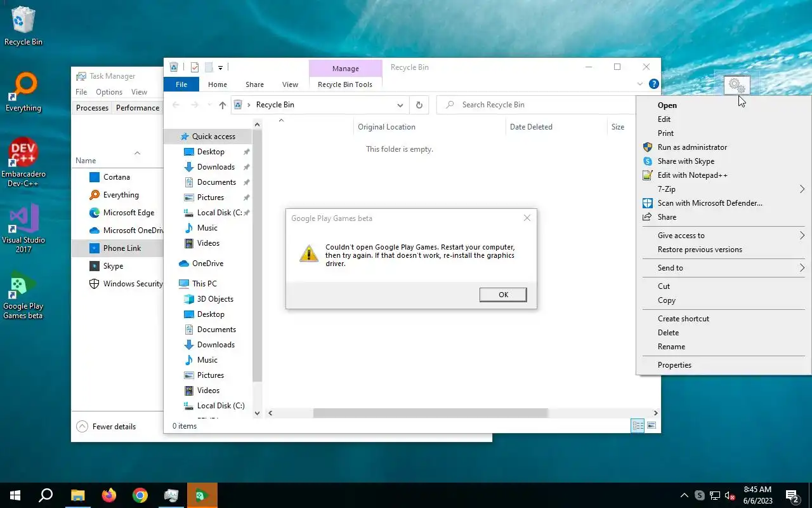Choose Scan with Microsoft Defender

[723, 203]
